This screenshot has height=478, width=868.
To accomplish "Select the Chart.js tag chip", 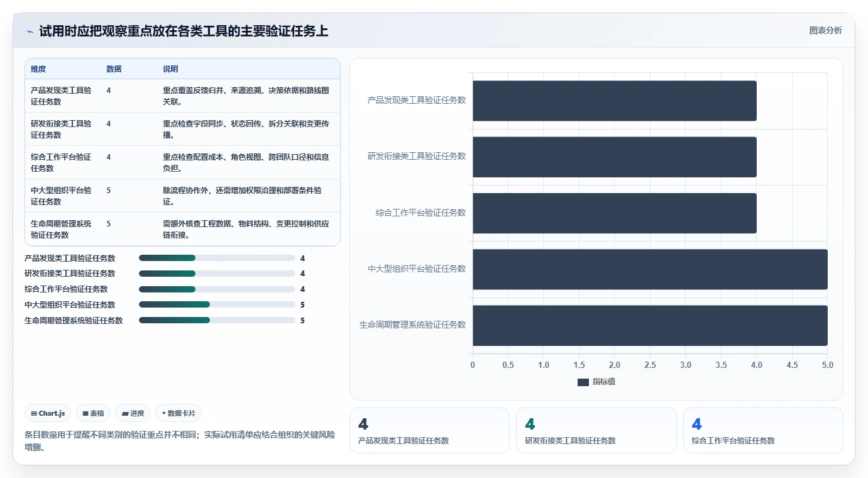I will click(x=48, y=413).
